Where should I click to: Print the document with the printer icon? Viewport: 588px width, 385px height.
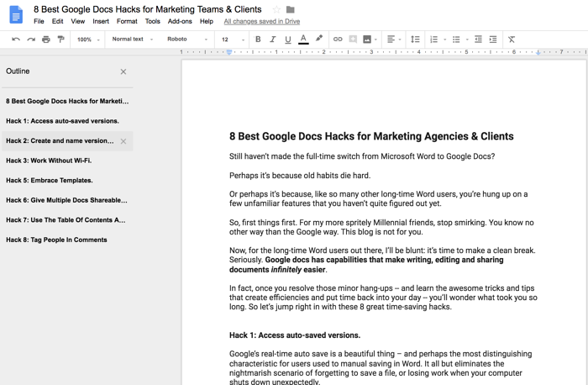pyautogui.click(x=45, y=39)
